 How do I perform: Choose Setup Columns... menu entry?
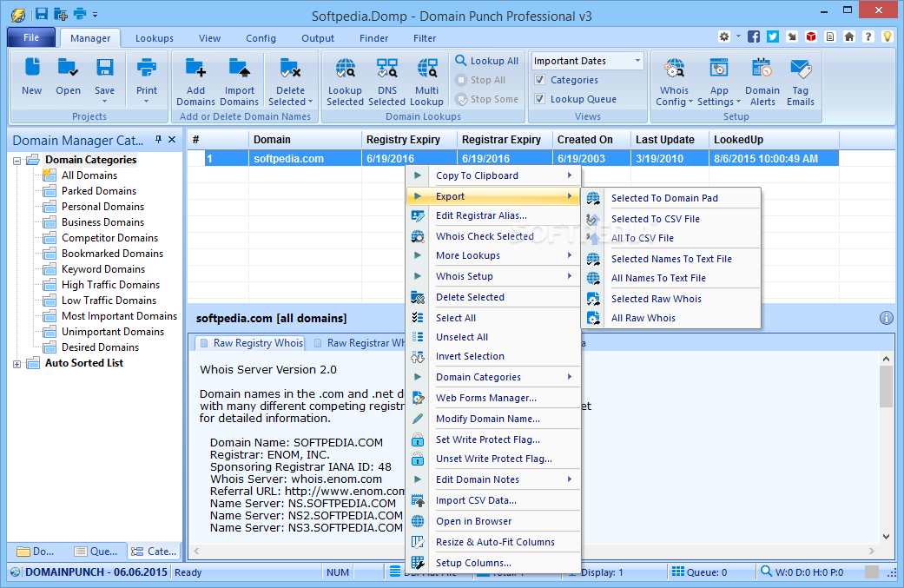pyautogui.click(x=493, y=563)
